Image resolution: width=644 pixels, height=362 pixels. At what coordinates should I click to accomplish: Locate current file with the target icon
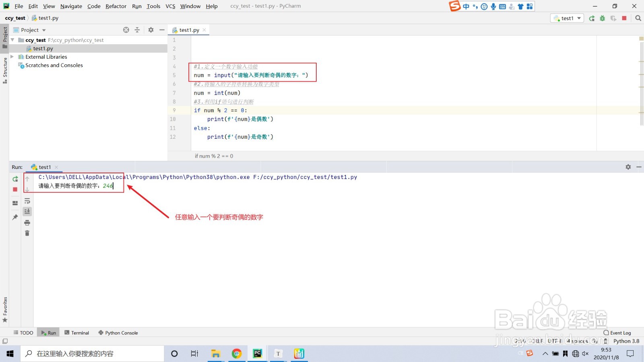(126, 30)
